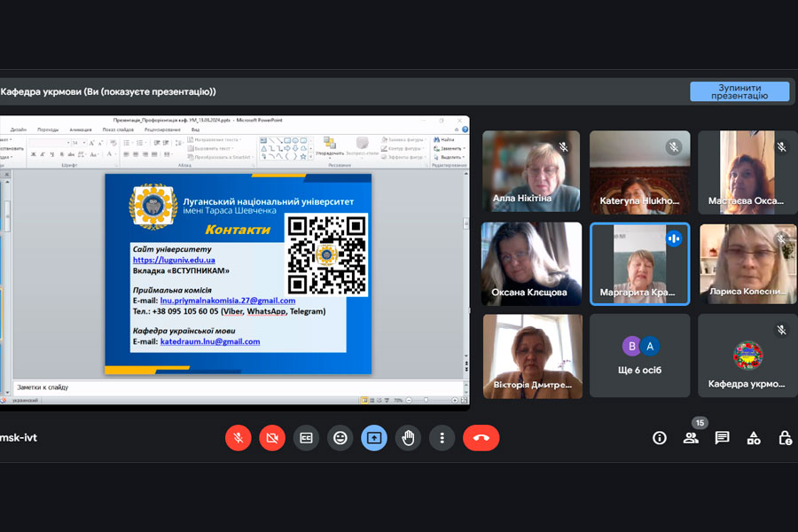Click https://luguniv.edu.ua link on slide
This screenshot has height=532, width=798.
pyautogui.click(x=174, y=260)
